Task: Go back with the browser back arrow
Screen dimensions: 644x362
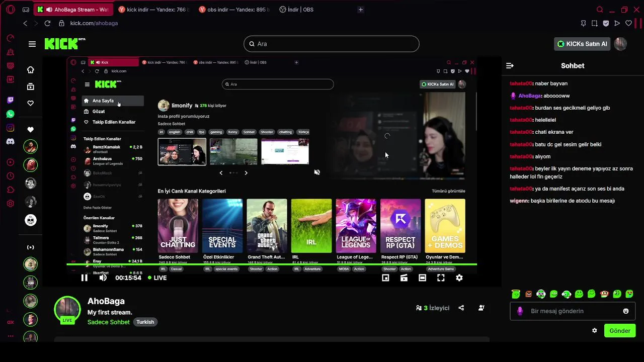Action: click(25, 23)
